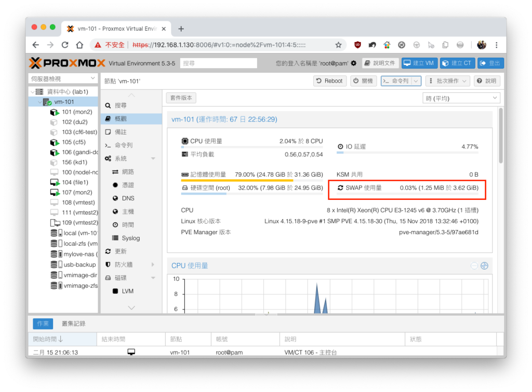Screen dimensions: 532x392
Task: Open 時 (平均) timeframe dropdown
Action: coord(461,98)
